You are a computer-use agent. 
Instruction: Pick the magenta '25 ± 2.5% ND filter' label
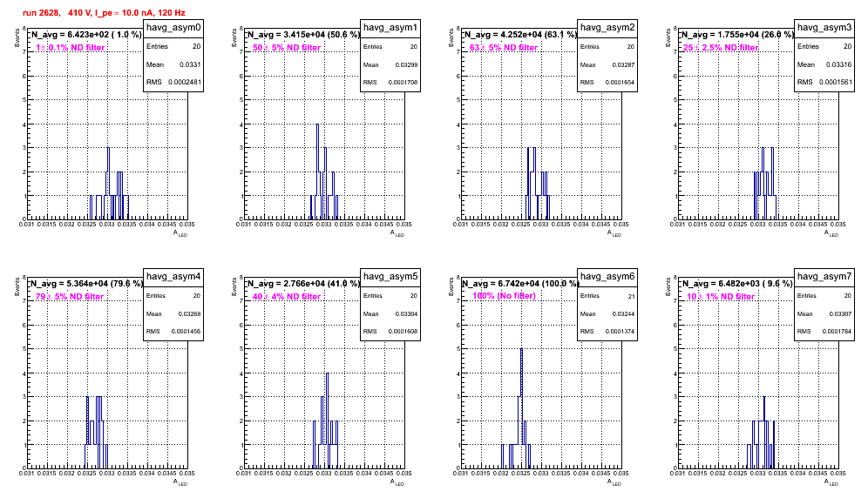[x=721, y=48]
